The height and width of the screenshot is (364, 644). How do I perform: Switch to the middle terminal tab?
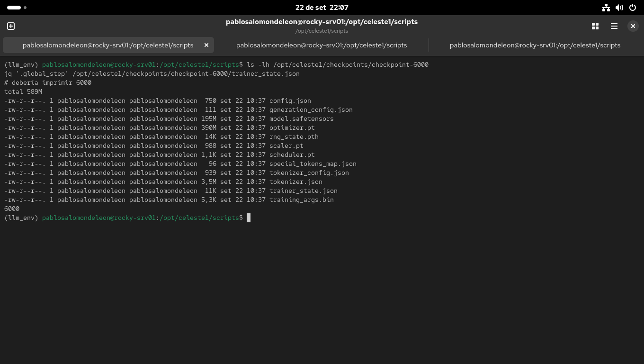pyautogui.click(x=322, y=45)
